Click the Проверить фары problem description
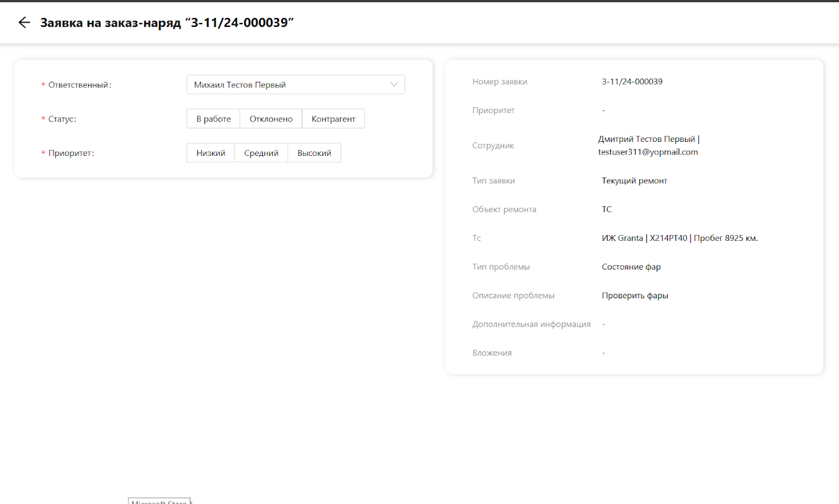Image resolution: width=839 pixels, height=504 pixels. (635, 296)
